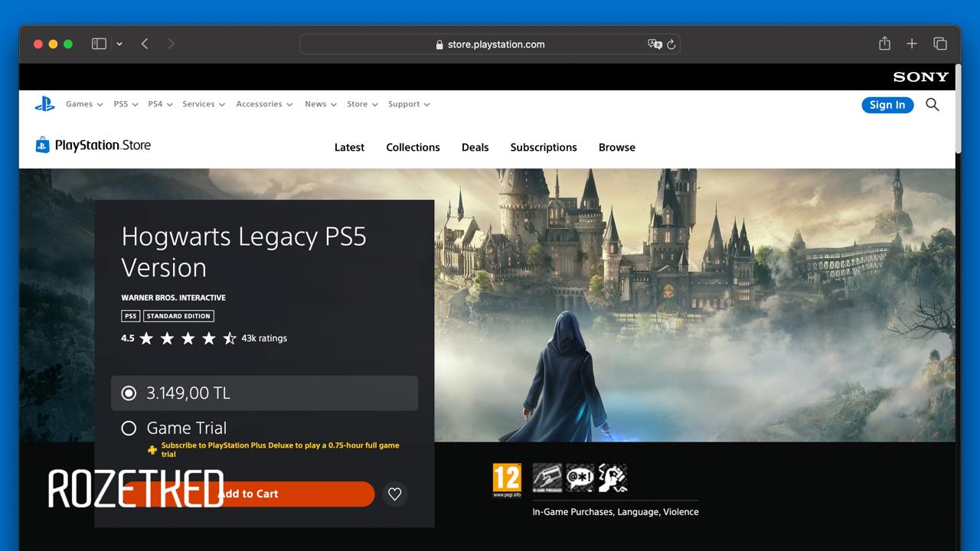Screen dimensions: 980x551
Task: Open the Latest tab
Action: click(349, 147)
